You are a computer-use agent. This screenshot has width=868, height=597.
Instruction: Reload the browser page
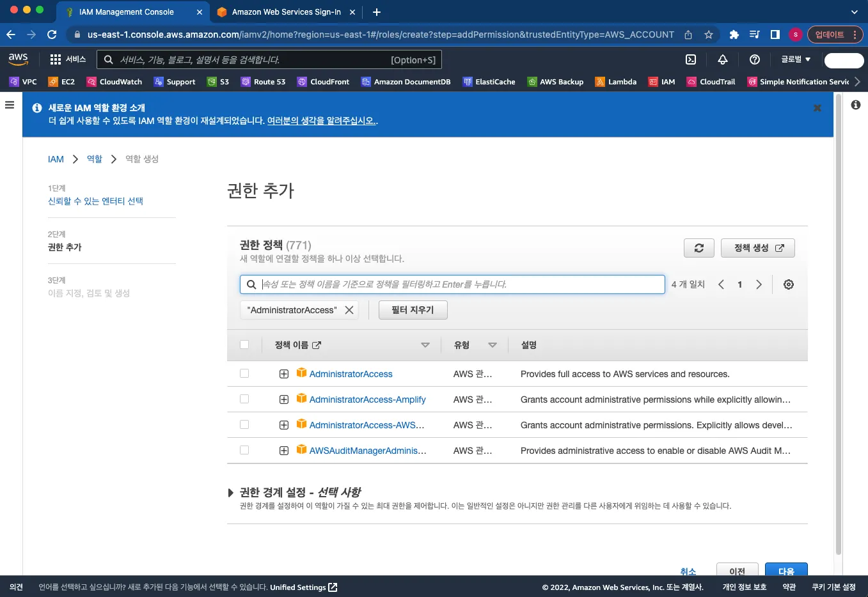click(52, 35)
